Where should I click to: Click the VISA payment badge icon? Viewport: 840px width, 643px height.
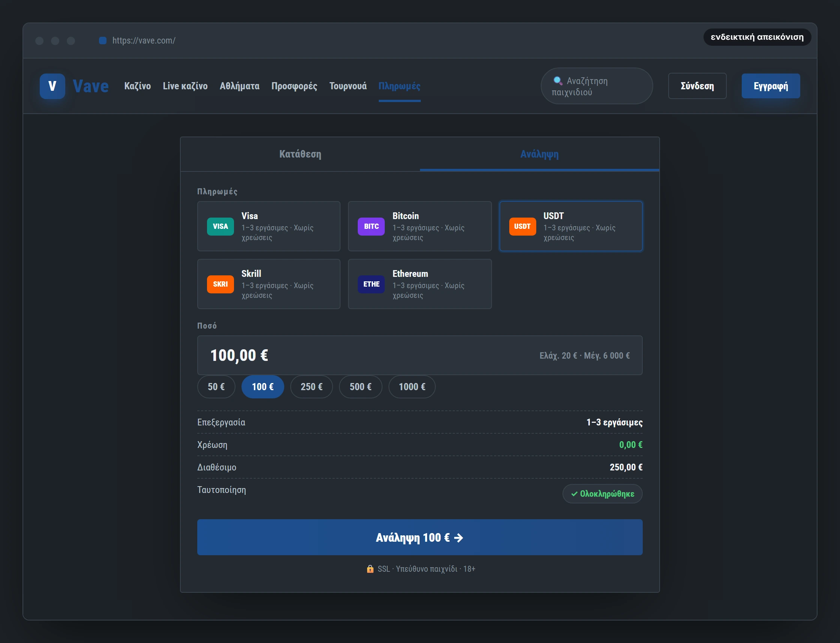point(220,226)
